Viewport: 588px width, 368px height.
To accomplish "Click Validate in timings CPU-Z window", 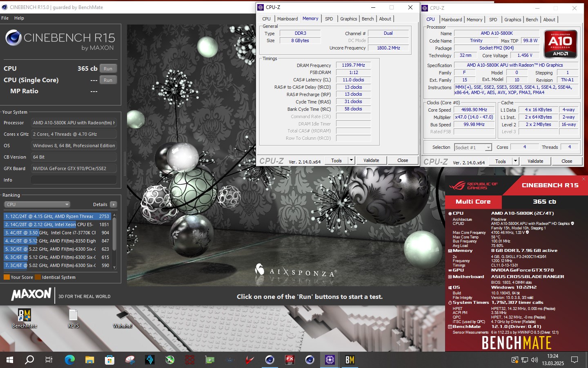I will click(371, 161).
